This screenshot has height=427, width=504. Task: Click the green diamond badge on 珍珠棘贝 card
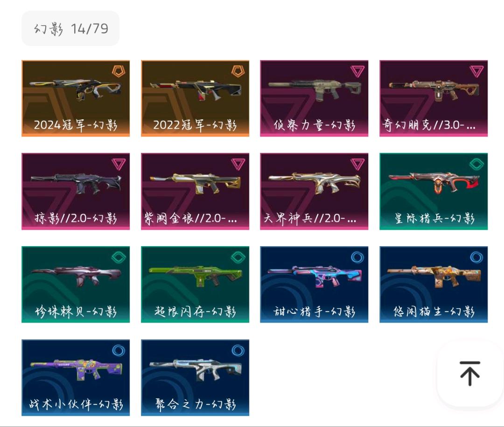[x=119, y=257]
